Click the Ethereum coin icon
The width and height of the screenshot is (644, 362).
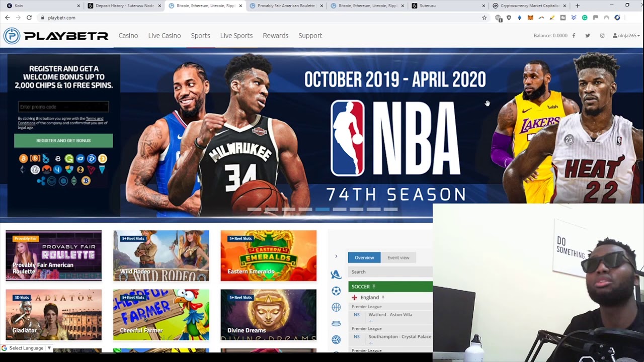(23, 169)
